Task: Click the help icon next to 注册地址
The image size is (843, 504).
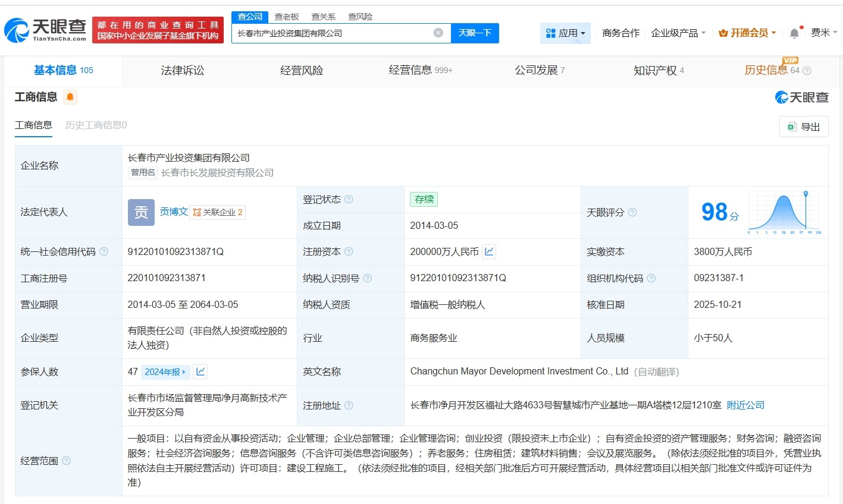Action: [x=349, y=405]
